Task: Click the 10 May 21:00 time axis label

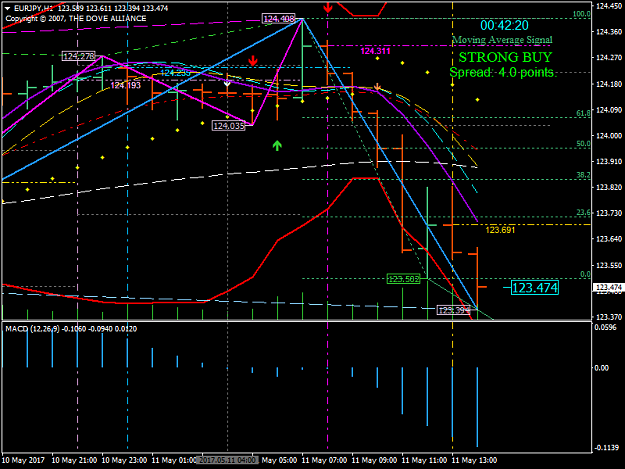Action: click(74, 460)
